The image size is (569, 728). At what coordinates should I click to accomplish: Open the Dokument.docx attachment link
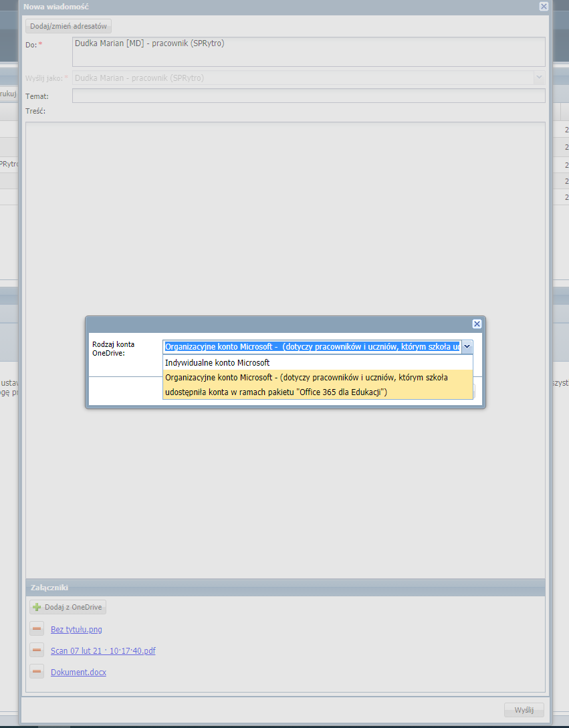(78, 672)
